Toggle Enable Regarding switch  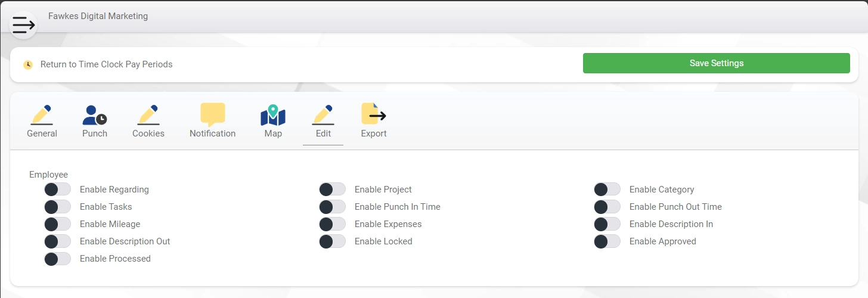tap(58, 190)
